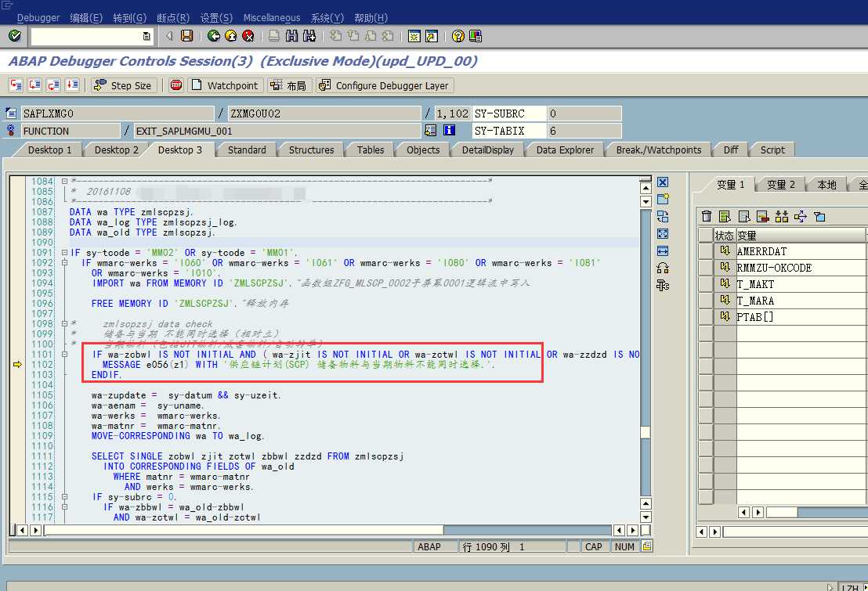Viewport: 868px width, 591px height.
Task: Click the 布局 layout button
Action: (290, 85)
